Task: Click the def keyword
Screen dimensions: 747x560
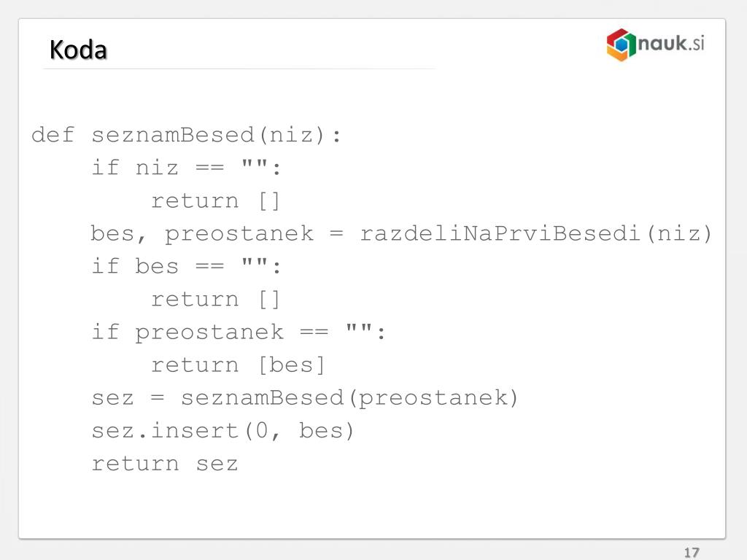Action: pyautogui.click(x=53, y=135)
